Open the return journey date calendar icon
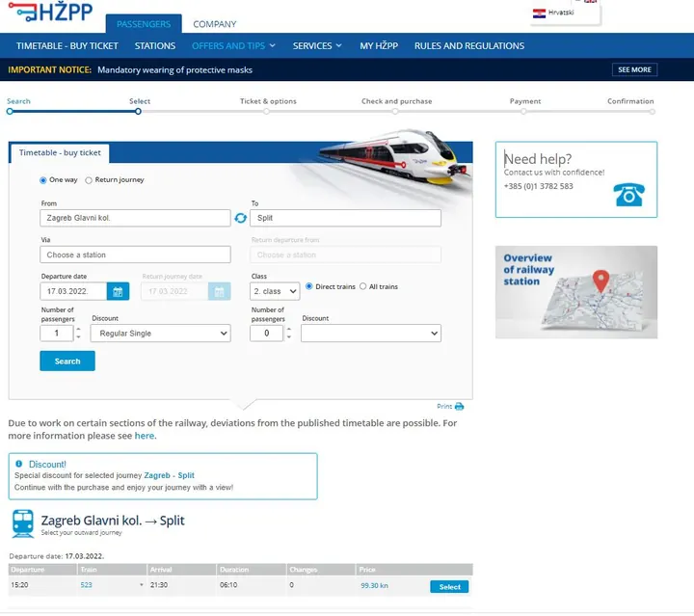694x616 pixels. pyautogui.click(x=219, y=292)
